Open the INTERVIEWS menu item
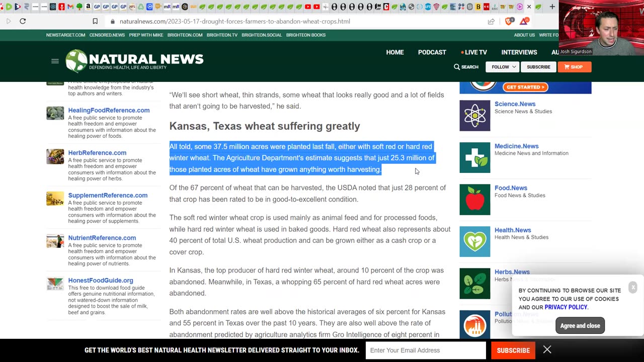The width and height of the screenshot is (644, 362). pos(519,52)
